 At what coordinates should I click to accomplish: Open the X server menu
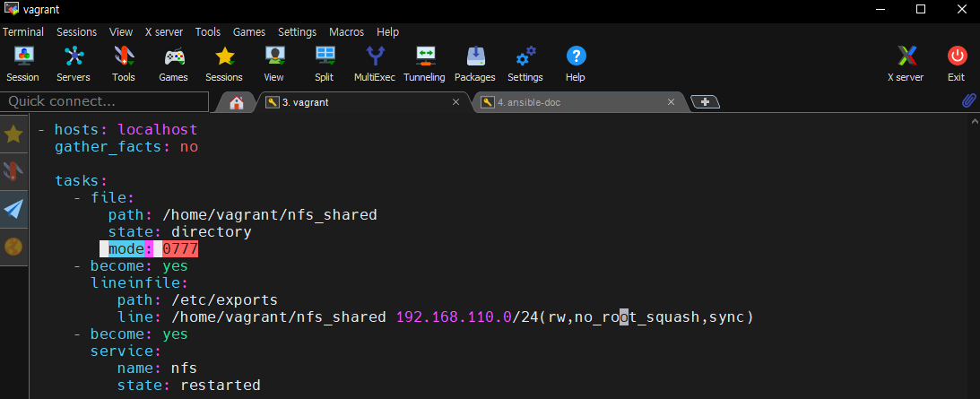164,32
